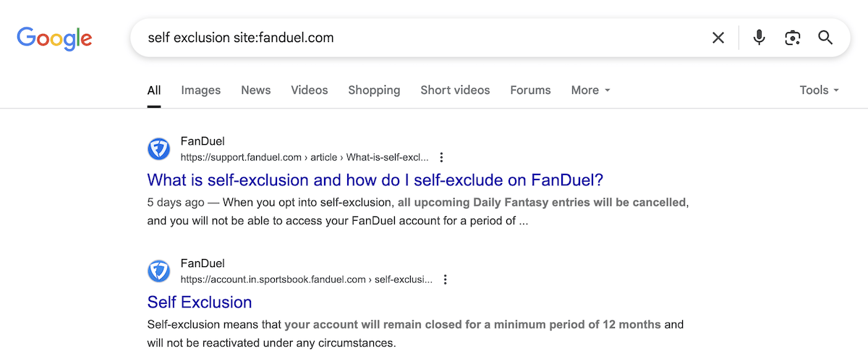This screenshot has width=868, height=364.
Task: Switch to the News tab
Action: point(255,90)
